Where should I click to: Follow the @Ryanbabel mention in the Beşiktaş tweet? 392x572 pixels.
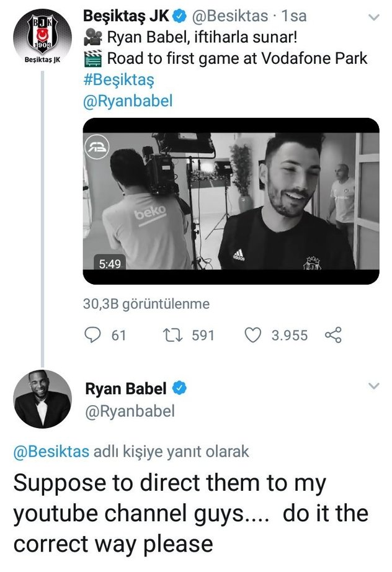click(127, 102)
